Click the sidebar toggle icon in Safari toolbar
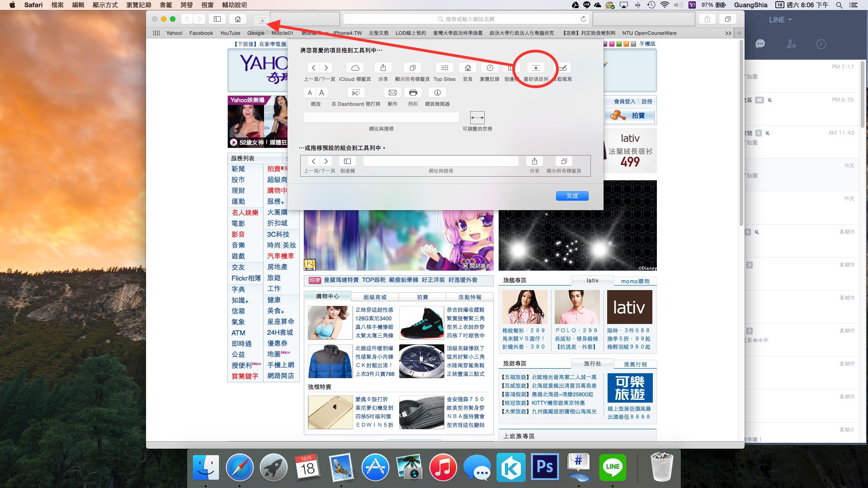The image size is (868, 488). [217, 19]
